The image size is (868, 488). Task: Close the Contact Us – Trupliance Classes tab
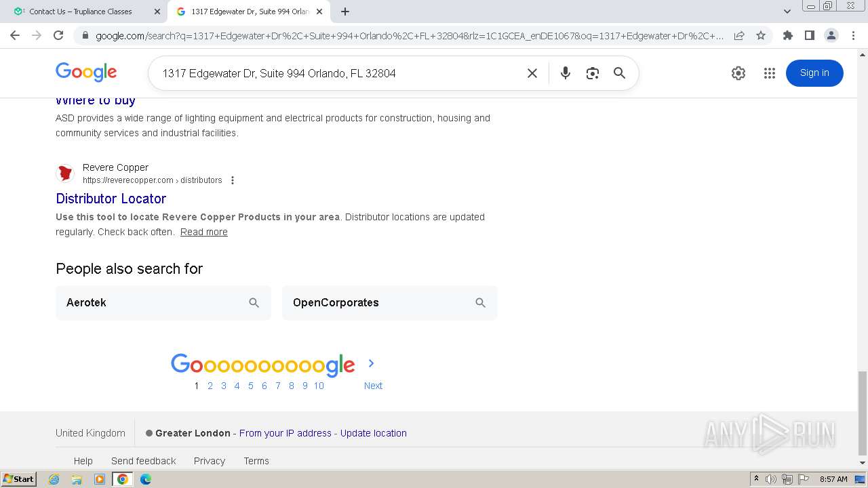(157, 12)
